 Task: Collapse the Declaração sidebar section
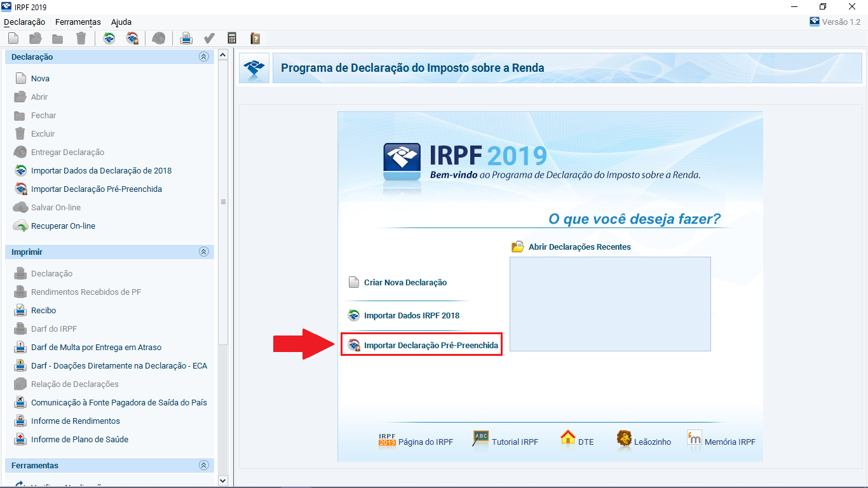coord(204,57)
